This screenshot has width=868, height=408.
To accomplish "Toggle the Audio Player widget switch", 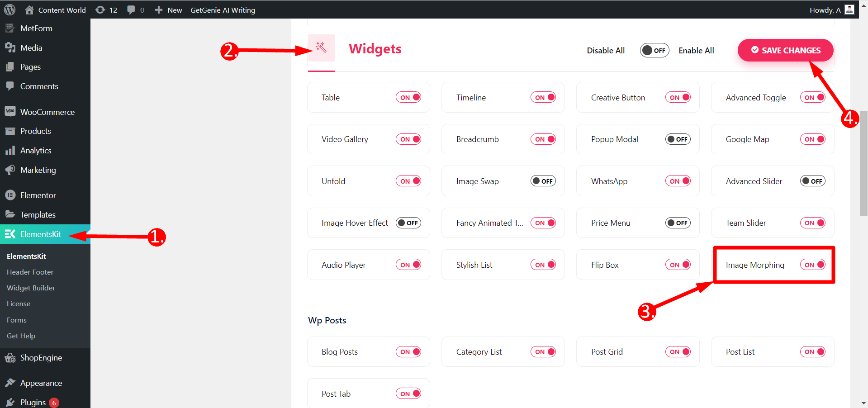I will click(408, 265).
